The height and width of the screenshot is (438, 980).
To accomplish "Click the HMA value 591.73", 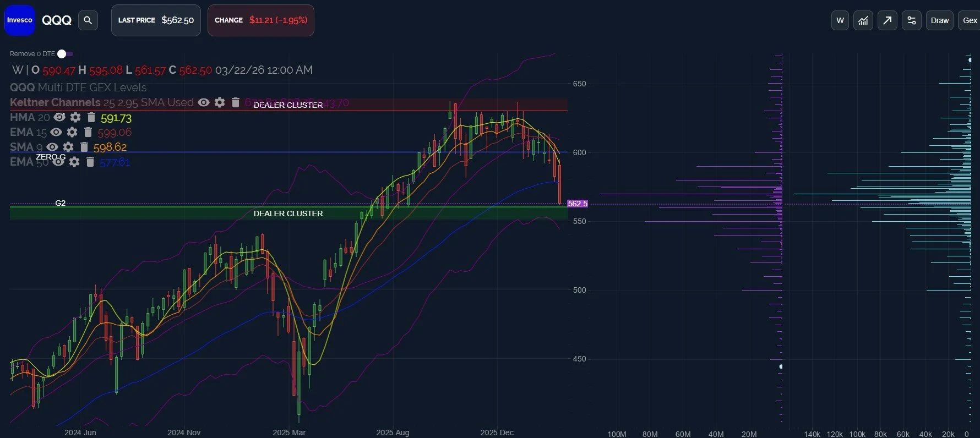I will tap(116, 118).
